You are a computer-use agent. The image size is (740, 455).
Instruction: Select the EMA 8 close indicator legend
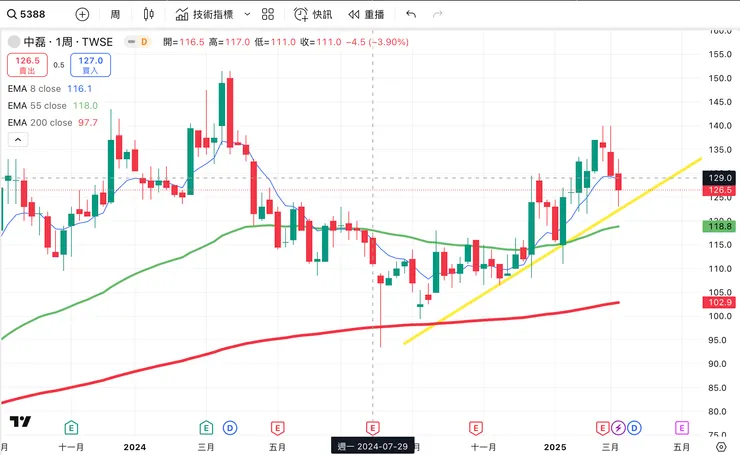pyautogui.click(x=50, y=89)
